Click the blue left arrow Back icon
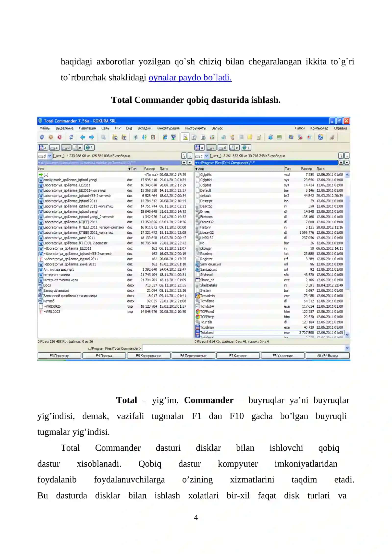Image resolution: width=392 pixels, height=554 pixels. point(83,137)
